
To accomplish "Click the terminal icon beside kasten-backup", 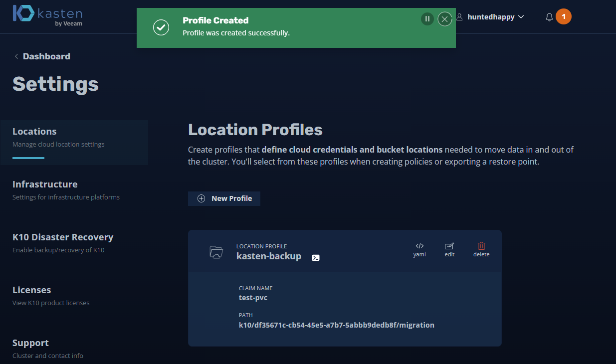I will point(316,258).
